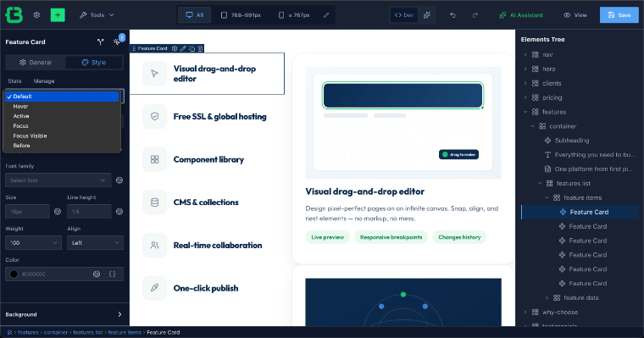Click the redo arrow icon
644x338 pixels.
click(475, 14)
